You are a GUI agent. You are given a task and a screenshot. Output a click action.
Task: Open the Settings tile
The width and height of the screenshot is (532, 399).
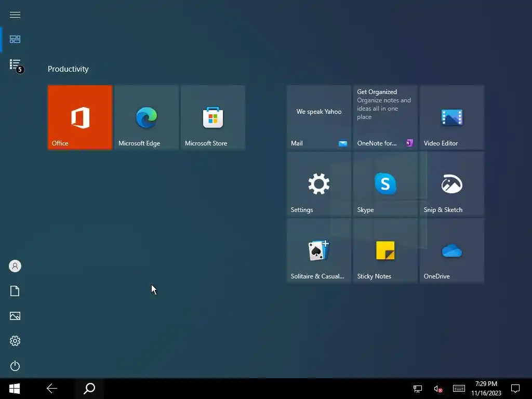coord(318,184)
